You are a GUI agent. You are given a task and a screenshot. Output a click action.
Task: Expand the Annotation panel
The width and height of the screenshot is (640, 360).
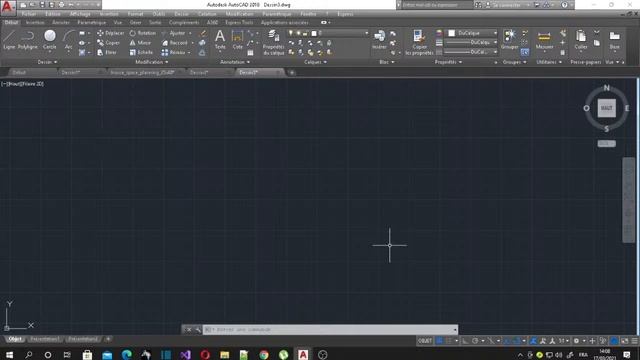click(235, 62)
